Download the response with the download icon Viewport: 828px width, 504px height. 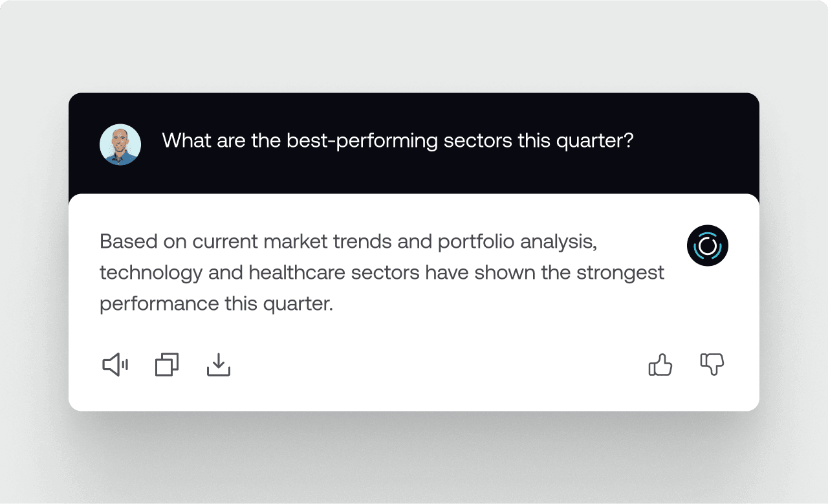click(219, 366)
